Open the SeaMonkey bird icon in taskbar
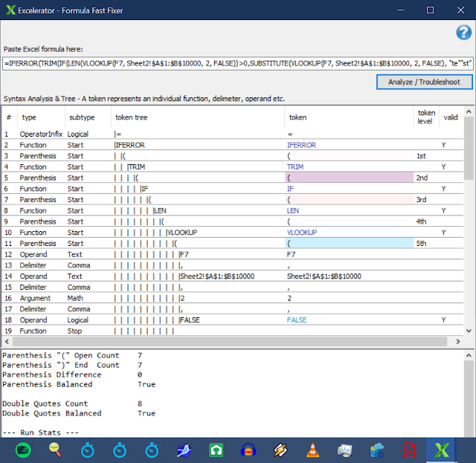476x463 pixels. (184, 450)
